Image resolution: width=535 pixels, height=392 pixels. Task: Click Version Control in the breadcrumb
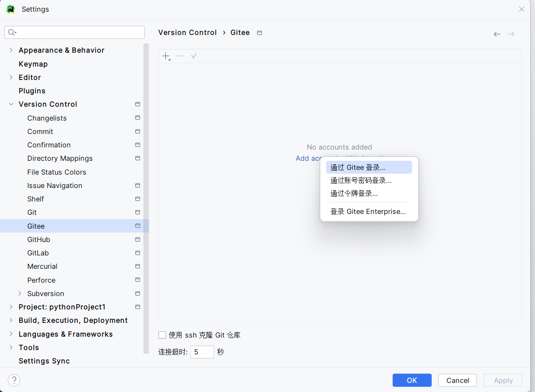coord(188,32)
